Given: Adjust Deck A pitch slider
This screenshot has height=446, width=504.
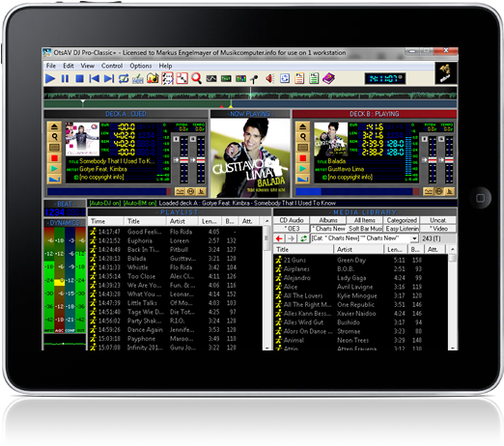Looking at the screenshot, I should (183, 160).
